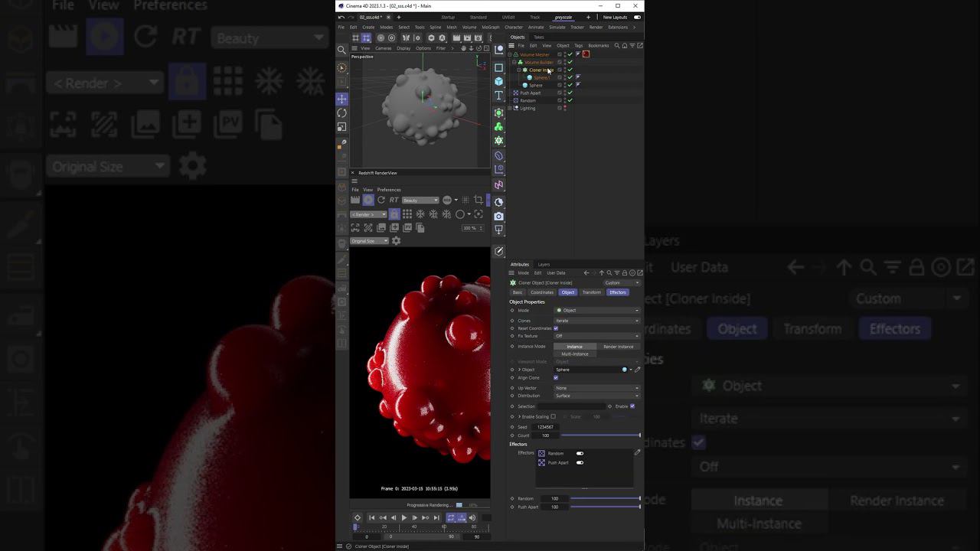Image resolution: width=980 pixels, height=551 pixels.
Task: Start interactive rendering in the Redshift RenderView
Action: [x=368, y=200]
